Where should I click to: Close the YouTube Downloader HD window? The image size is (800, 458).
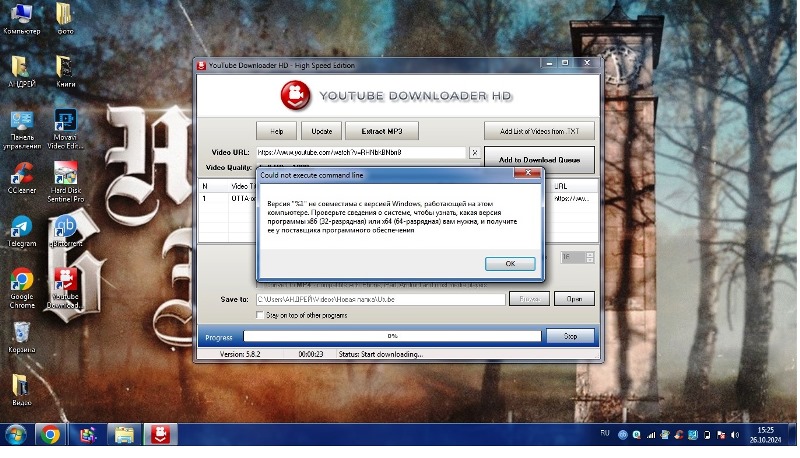tap(587, 63)
